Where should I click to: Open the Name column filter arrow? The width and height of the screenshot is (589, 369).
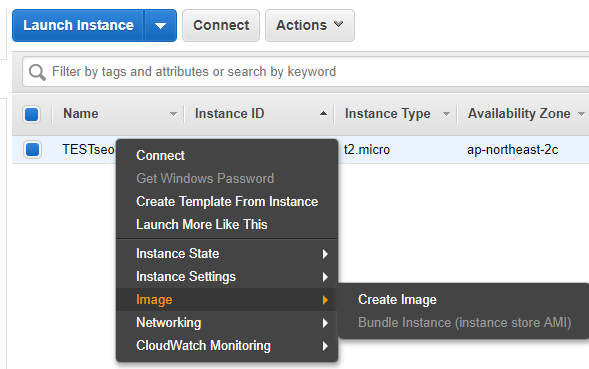[x=173, y=114]
